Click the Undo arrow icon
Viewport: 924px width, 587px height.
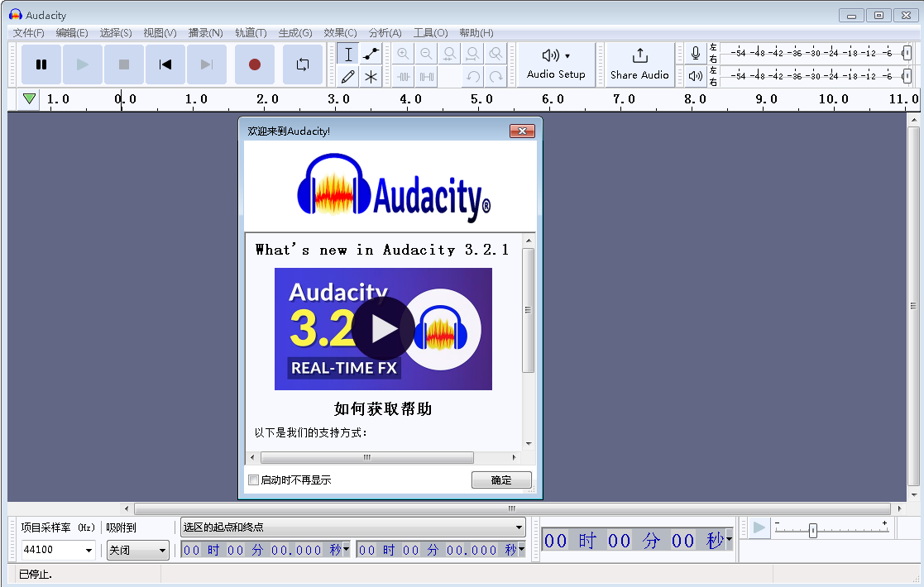472,77
